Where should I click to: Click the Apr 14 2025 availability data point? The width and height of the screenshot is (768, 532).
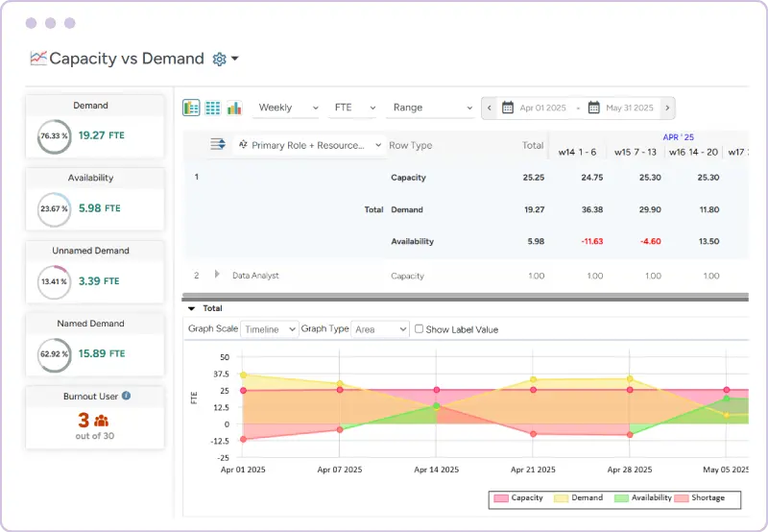point(437,405)
